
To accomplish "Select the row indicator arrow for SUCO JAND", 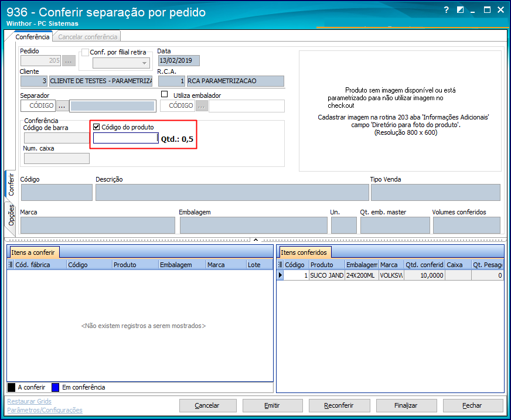I will coord(280,275).
